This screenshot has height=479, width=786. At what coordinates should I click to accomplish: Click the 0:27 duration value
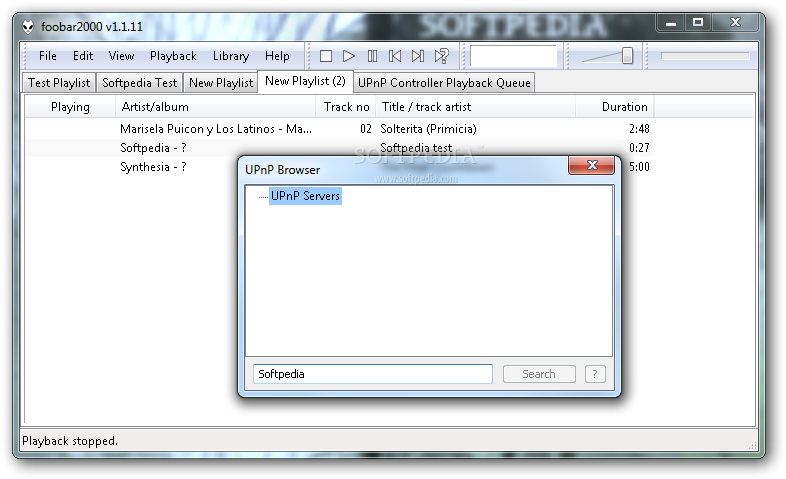pyautogui.click(x=639, y=148)
